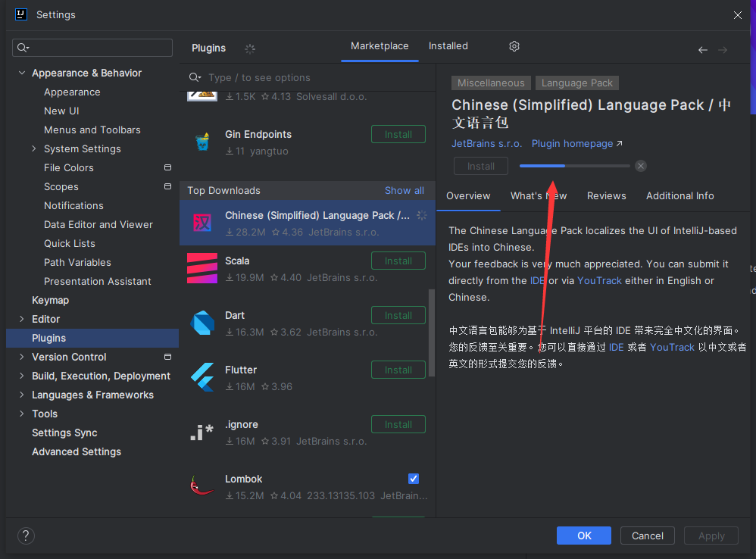Click the Dart plugin icon

(x=201, y=323)
